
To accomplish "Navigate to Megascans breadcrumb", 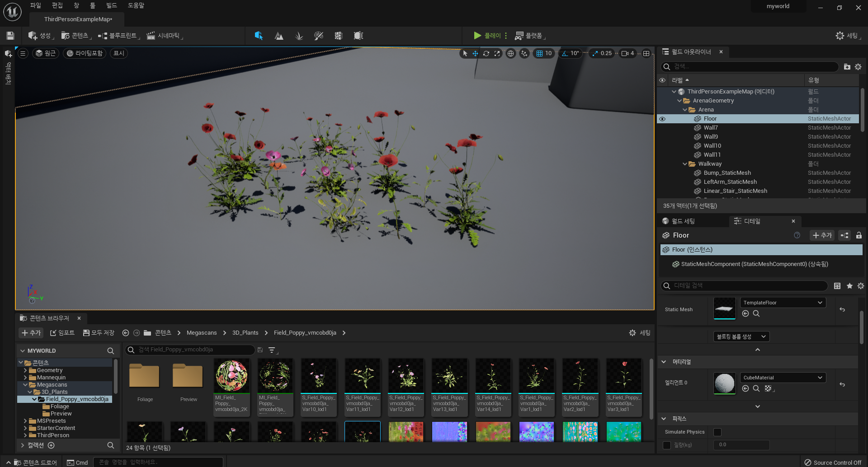I will pos(202,333).
